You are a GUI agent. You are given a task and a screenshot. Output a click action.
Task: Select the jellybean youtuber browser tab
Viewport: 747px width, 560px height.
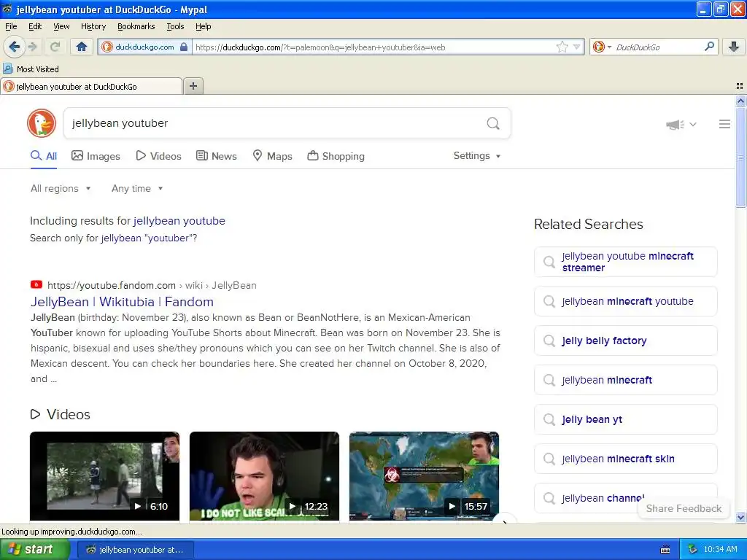91,87
